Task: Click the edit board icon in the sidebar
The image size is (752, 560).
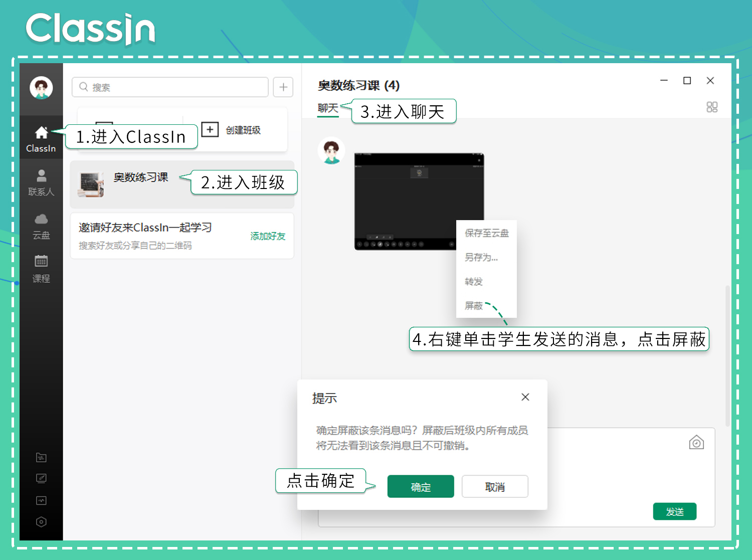Action: click(41, 479)
